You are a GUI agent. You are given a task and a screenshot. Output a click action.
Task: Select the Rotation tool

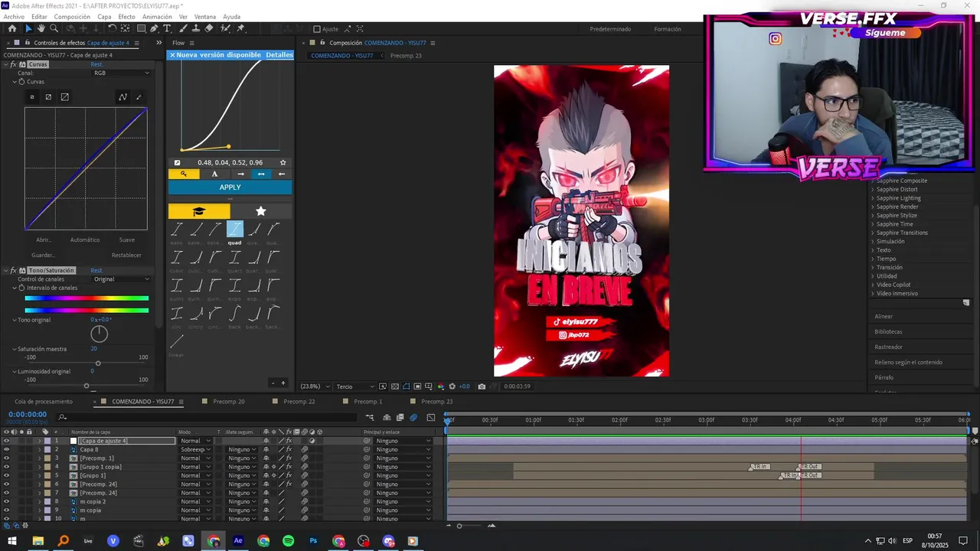click(x=112, y=29)
